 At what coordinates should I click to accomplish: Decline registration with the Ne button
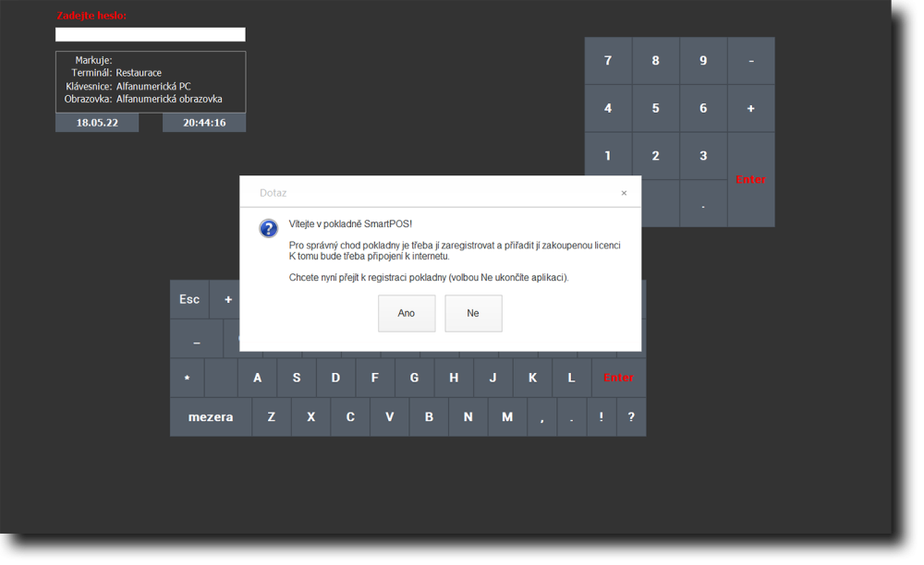(x=473, y=313)
